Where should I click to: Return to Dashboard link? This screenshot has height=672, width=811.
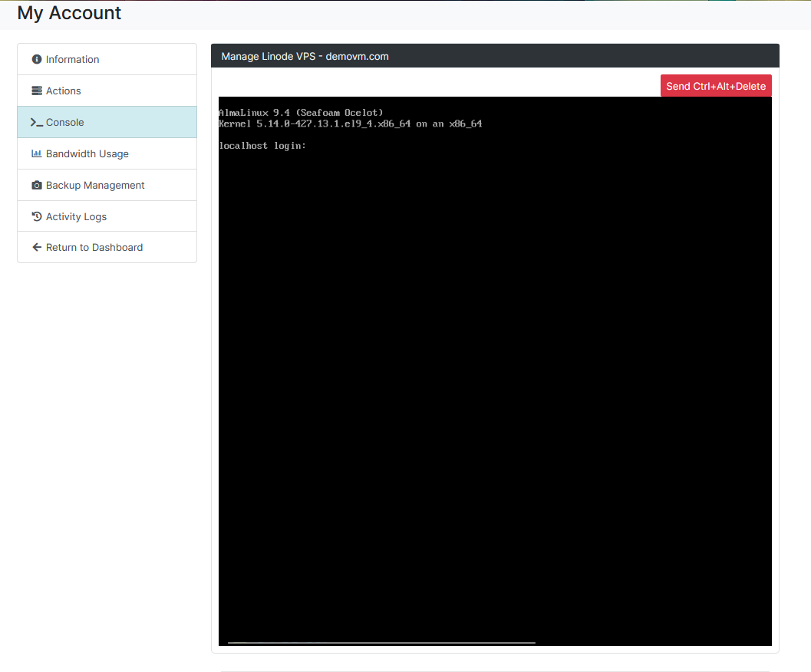pyautogui.click(x=107, y=247)
